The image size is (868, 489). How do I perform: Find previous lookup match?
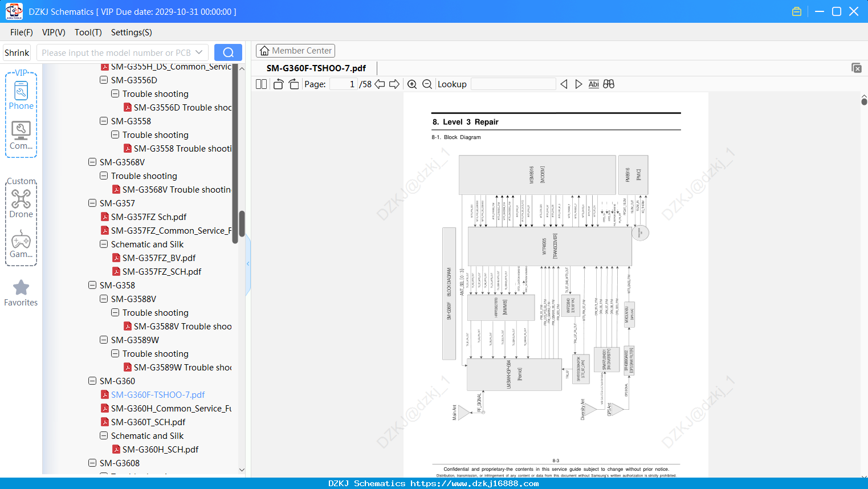coord(564,84)
